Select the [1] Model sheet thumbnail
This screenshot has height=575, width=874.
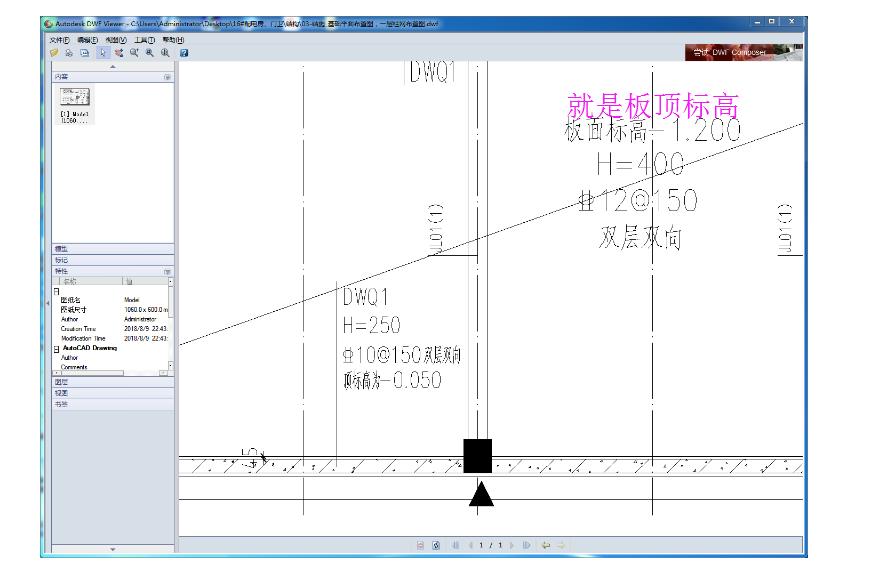(75, 104)
